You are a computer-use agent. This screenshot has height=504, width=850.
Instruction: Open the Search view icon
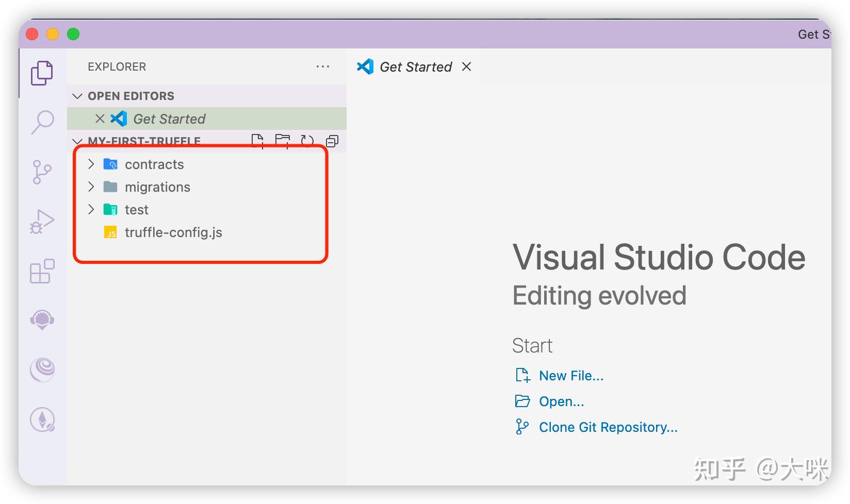(42, 122)
